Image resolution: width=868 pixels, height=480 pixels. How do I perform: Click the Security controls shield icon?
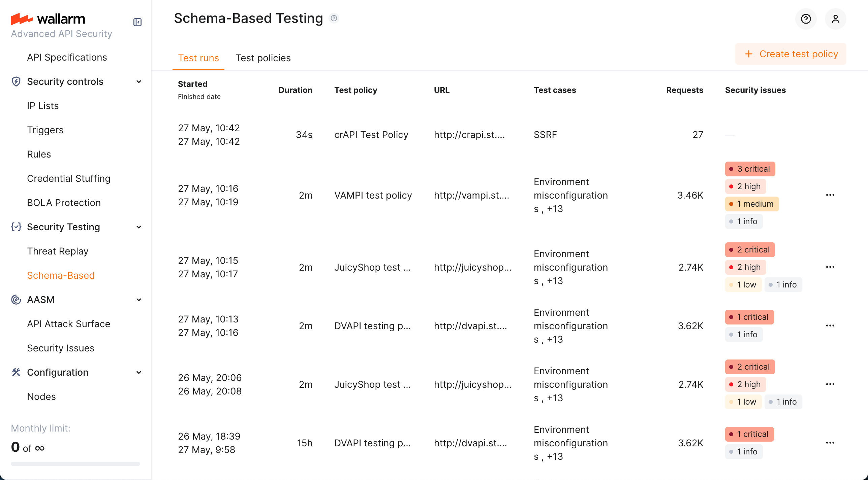tap(16, 81)
